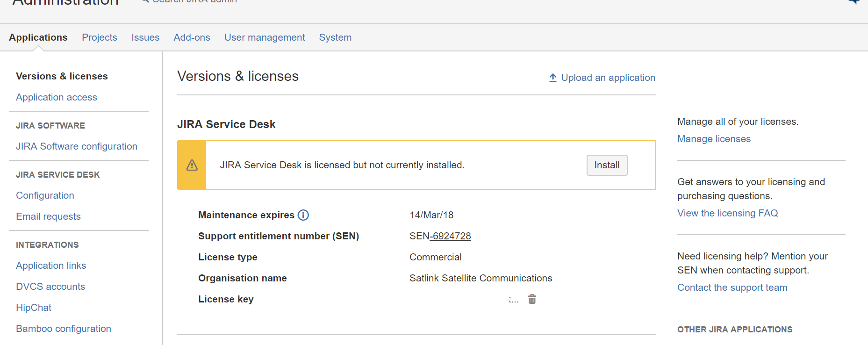
Task: Open DVCS accounts page
Action: (50, 287)
